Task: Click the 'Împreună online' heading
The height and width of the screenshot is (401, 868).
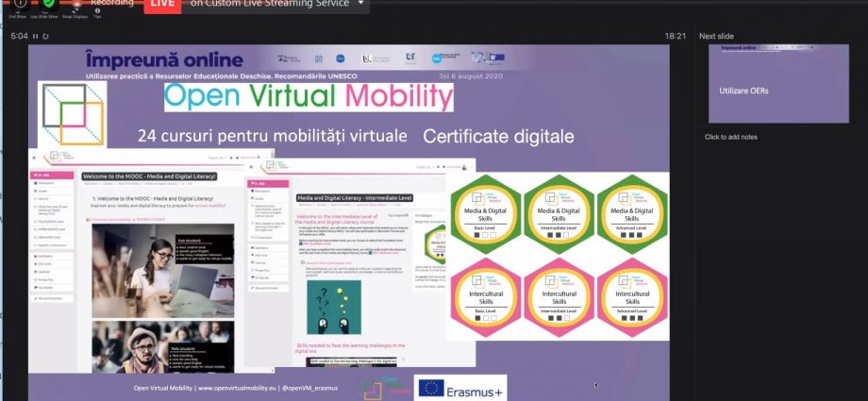Action: click(x=164, y=59)
